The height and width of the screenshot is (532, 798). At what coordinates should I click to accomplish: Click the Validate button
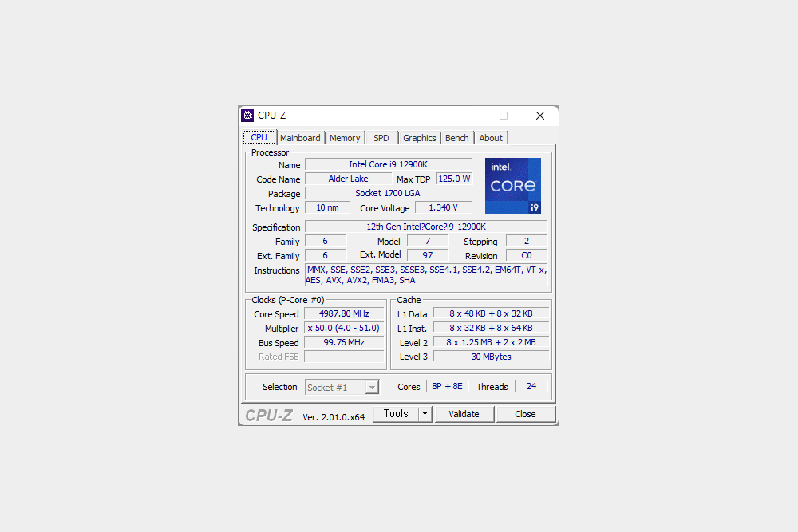click(464, 414)
